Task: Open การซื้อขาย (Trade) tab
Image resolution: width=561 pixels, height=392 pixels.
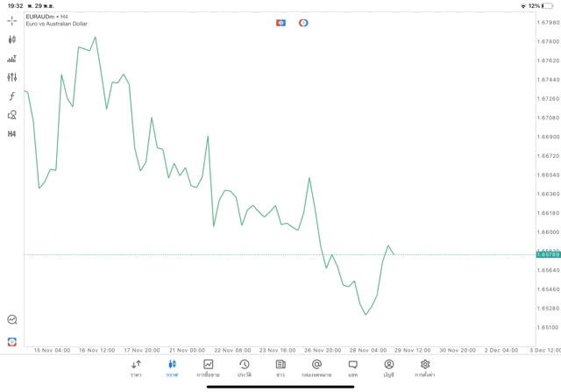Action: pyautogui.click(x=209, y=367)
